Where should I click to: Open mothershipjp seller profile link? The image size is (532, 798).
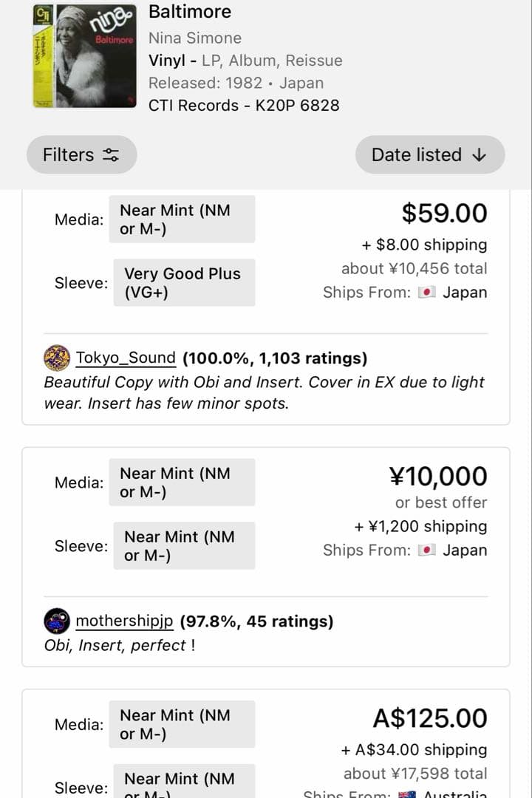[x=124, y=621]
